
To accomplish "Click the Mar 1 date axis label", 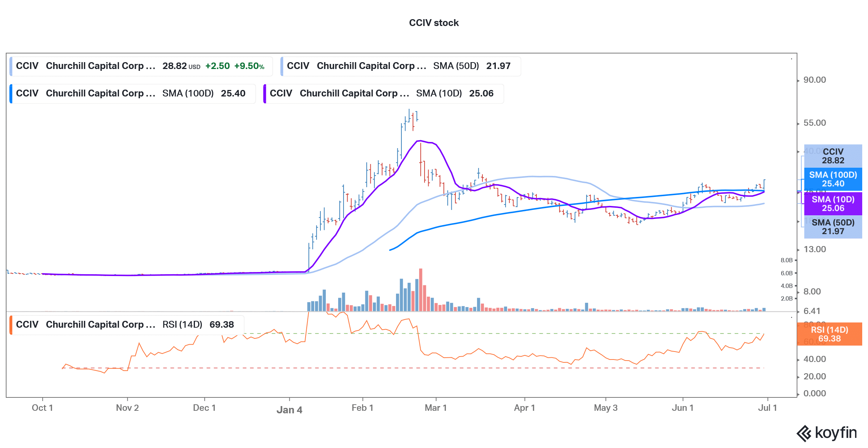I will click(x=436, y=408).
